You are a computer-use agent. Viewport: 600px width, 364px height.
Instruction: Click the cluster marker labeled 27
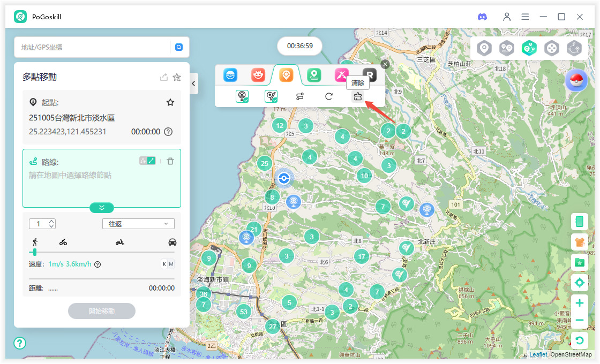tap(273, 327)
